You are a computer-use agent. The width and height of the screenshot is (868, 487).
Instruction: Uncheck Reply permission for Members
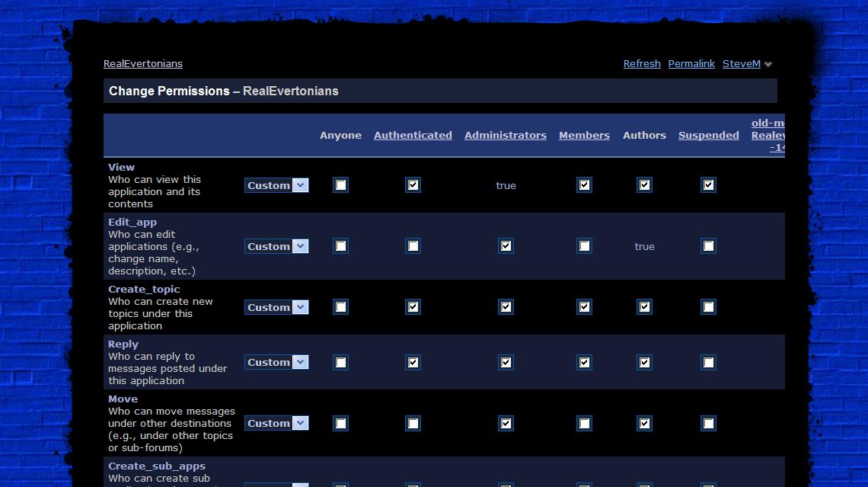pos(584,362)
